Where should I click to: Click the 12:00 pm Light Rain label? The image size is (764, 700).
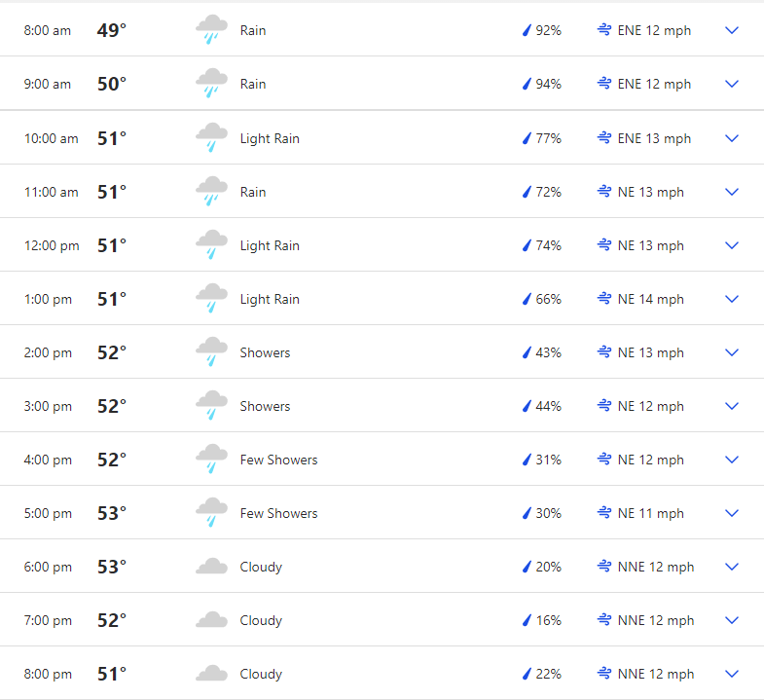(270, 245)
